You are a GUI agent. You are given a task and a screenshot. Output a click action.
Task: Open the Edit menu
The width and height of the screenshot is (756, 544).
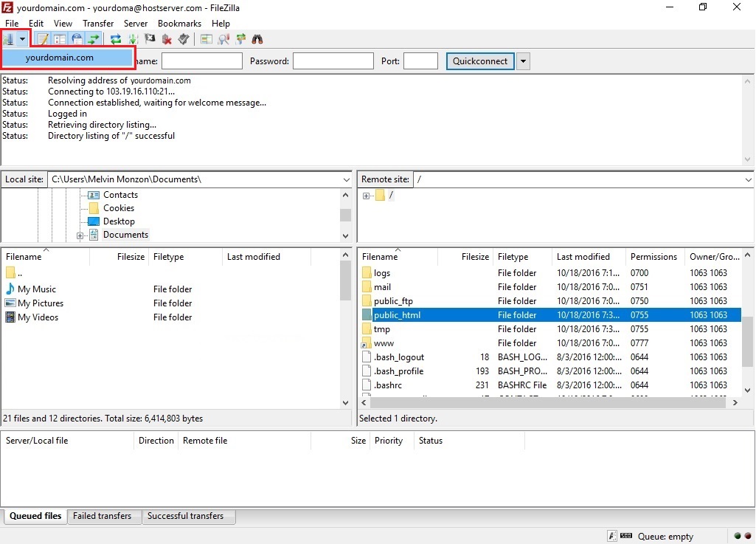tap(35, 23)
